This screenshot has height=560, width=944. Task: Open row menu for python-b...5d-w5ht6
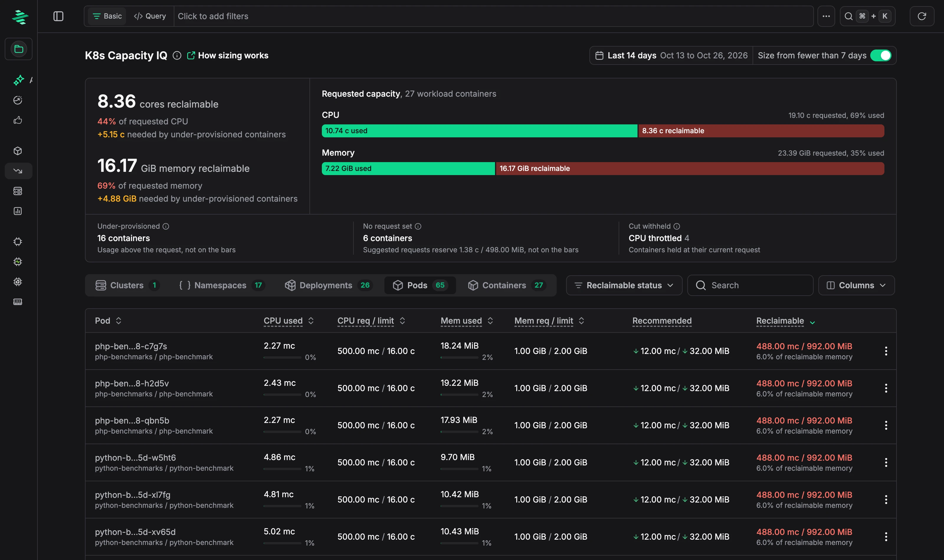886,462
